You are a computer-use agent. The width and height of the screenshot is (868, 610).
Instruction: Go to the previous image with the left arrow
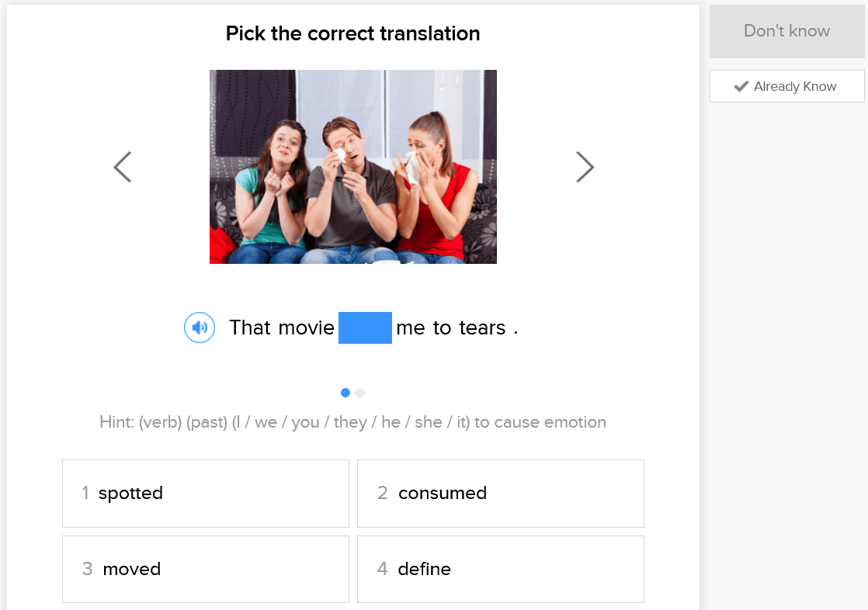[123, 167]
